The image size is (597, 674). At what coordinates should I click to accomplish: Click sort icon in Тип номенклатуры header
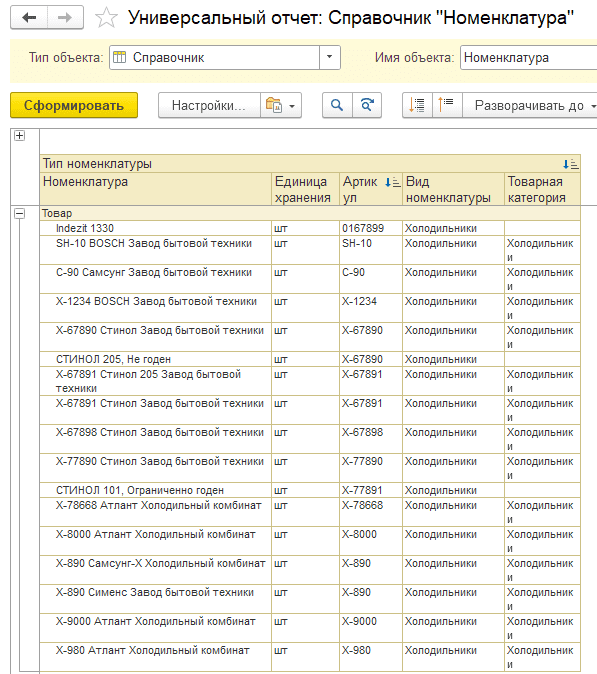[x=571, y=164]
